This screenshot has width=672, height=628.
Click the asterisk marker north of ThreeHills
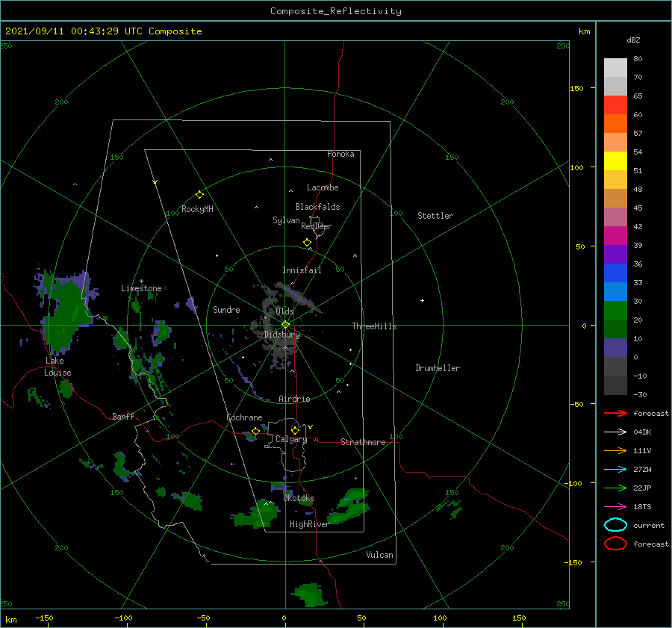(x=355, y=256)
